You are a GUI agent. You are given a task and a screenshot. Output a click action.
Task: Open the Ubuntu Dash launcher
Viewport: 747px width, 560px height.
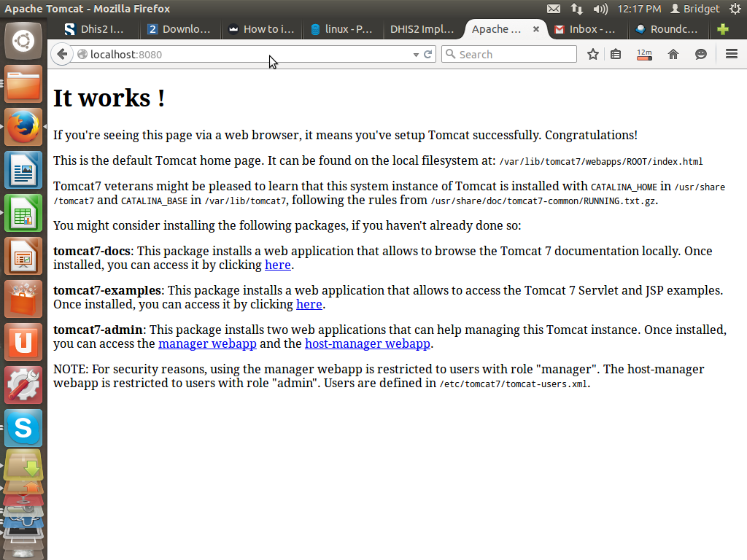(x=23, y=41)
